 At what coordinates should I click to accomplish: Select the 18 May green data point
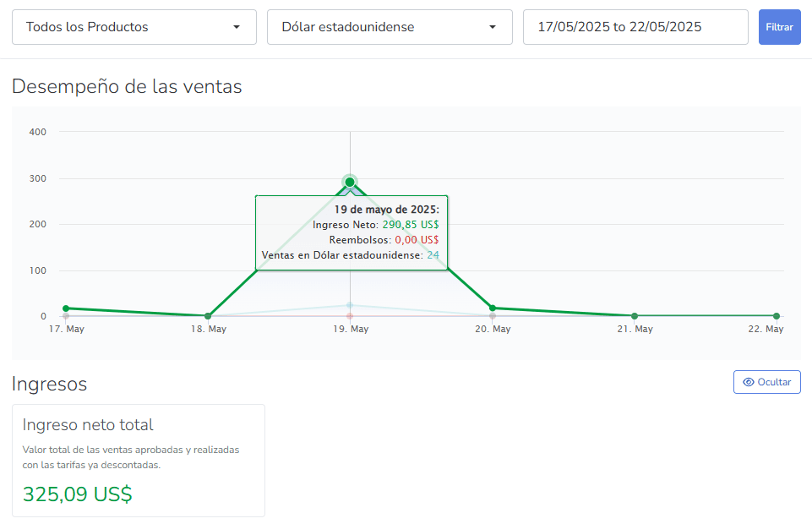[208, 316]
